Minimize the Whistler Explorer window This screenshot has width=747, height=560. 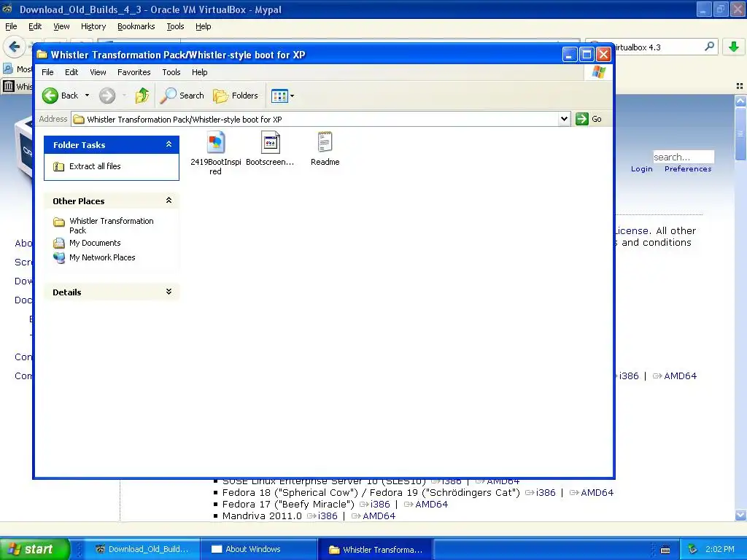[569, 55]
